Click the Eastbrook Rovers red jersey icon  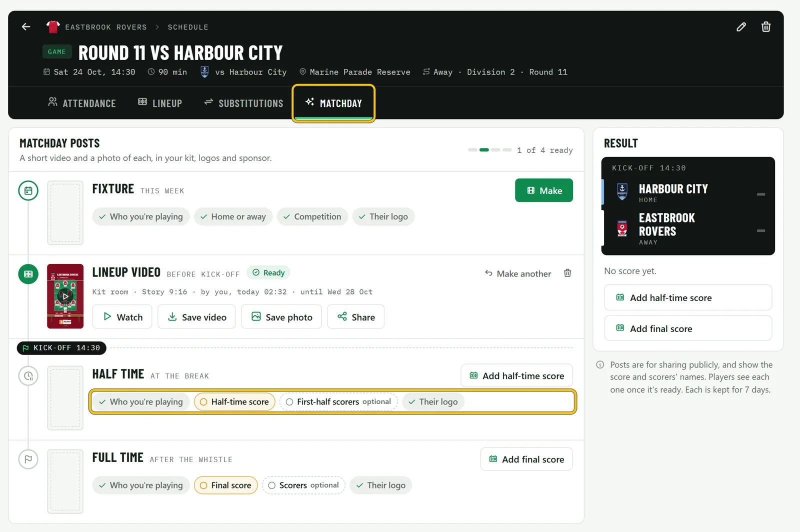click(x=53, y=27)
